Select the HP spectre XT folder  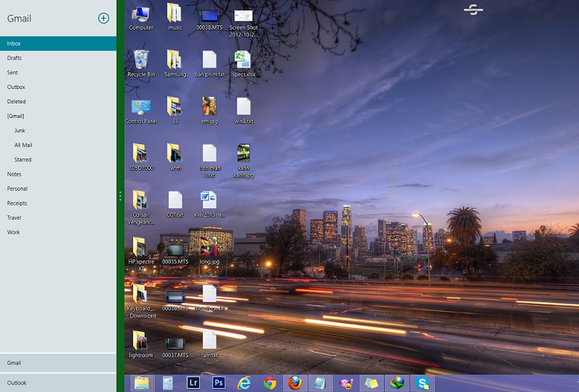(x=141, y=255)
